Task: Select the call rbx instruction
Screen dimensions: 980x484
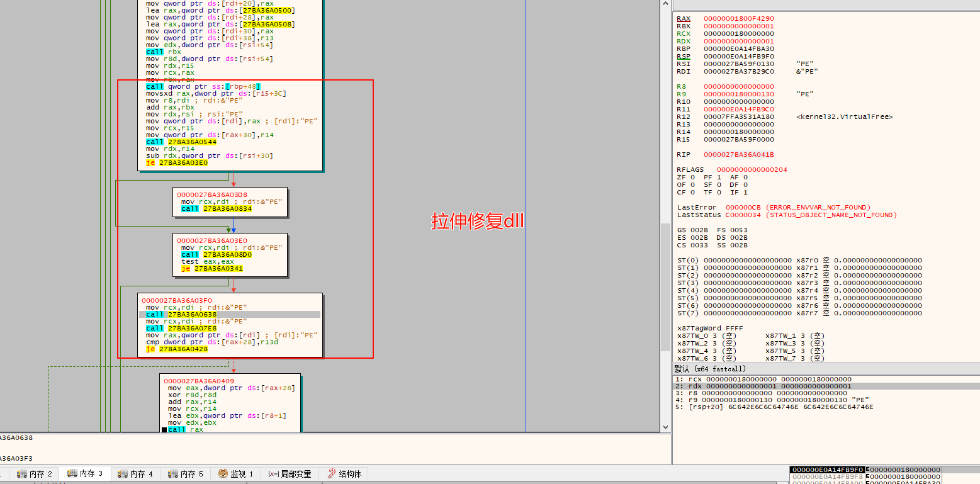Action: coord(164,52)
